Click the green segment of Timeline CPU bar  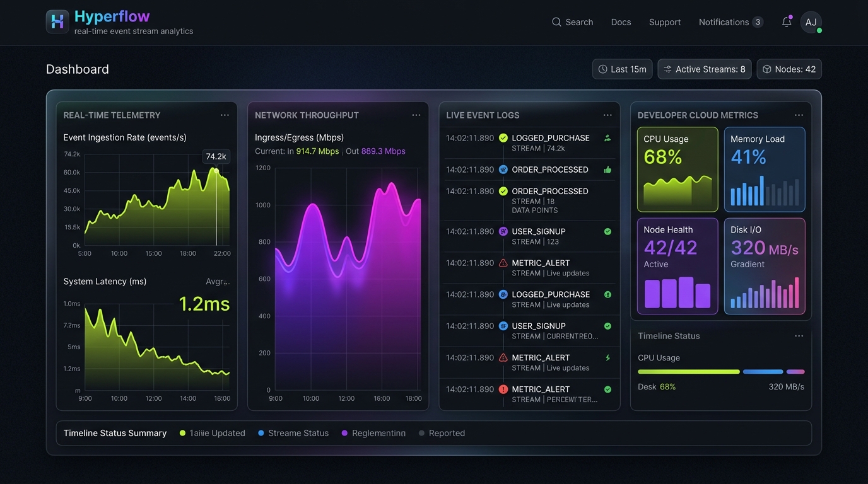tap(688, 372)
